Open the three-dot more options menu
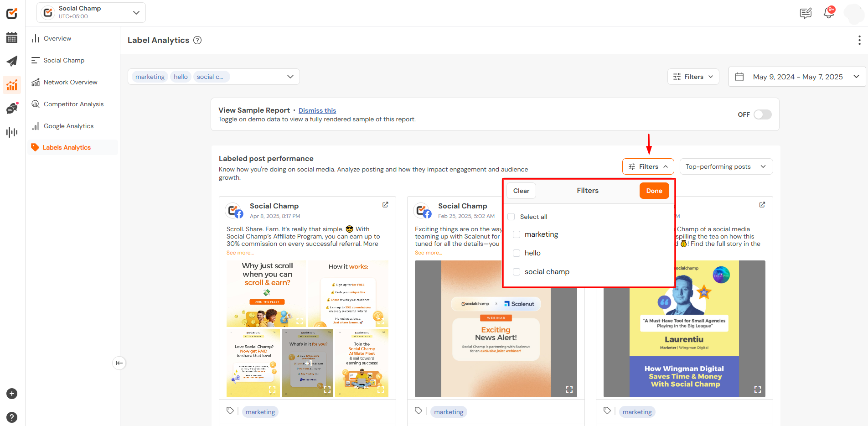 [859, 40]
